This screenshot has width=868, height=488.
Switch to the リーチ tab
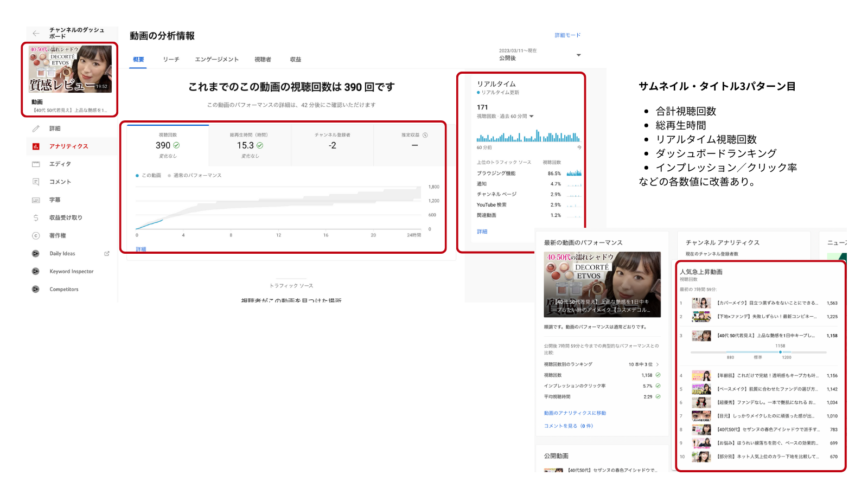171,60
